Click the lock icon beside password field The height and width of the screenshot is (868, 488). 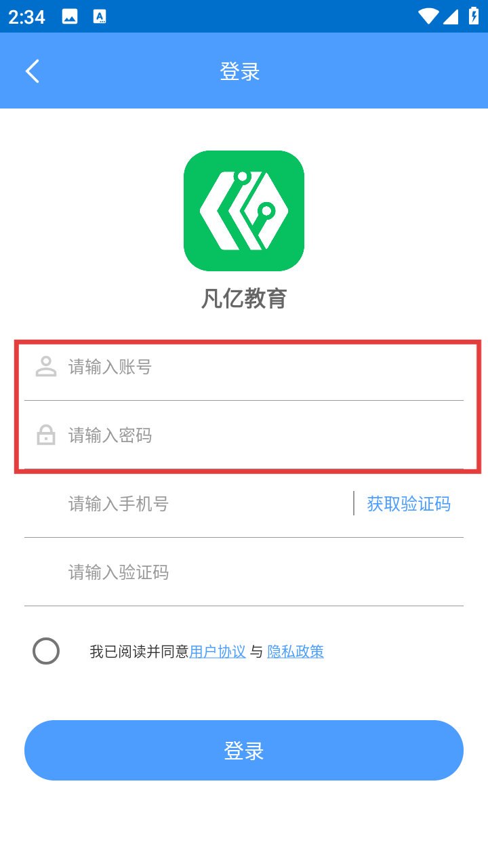pyautogui.click(x=45, y=435)
